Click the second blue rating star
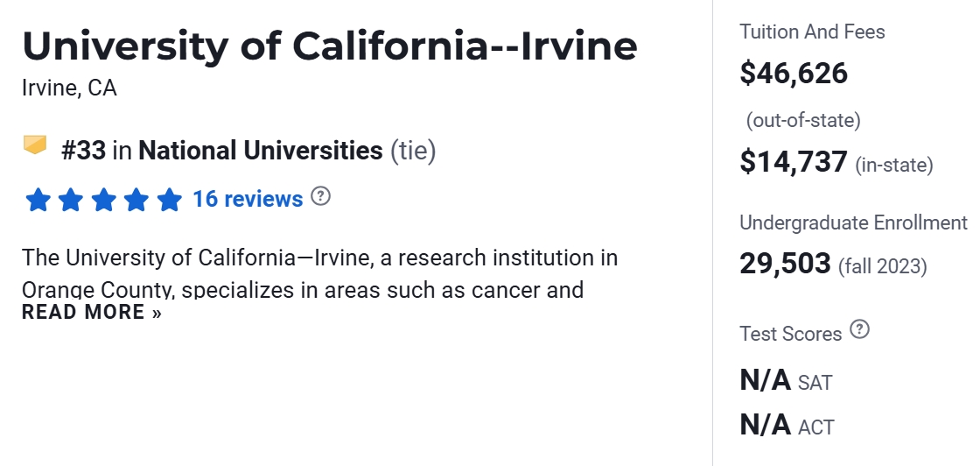 click(x=71, y=201)
